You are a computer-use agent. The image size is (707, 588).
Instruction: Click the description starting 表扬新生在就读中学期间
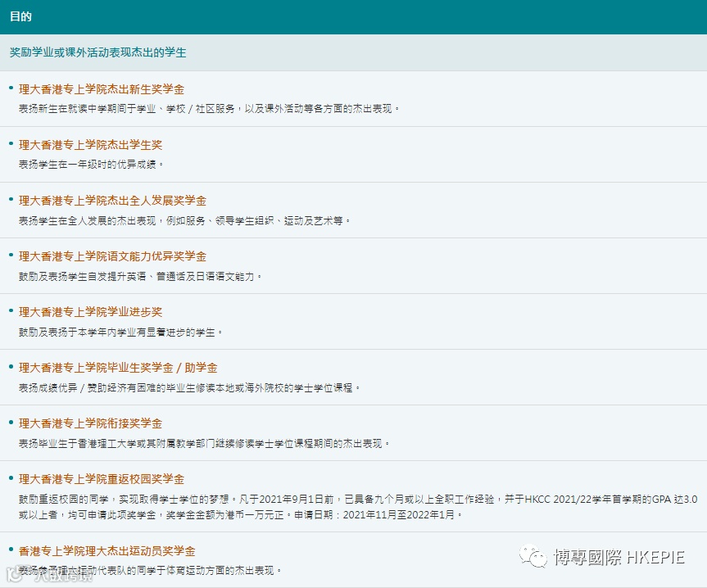point(209,109)
